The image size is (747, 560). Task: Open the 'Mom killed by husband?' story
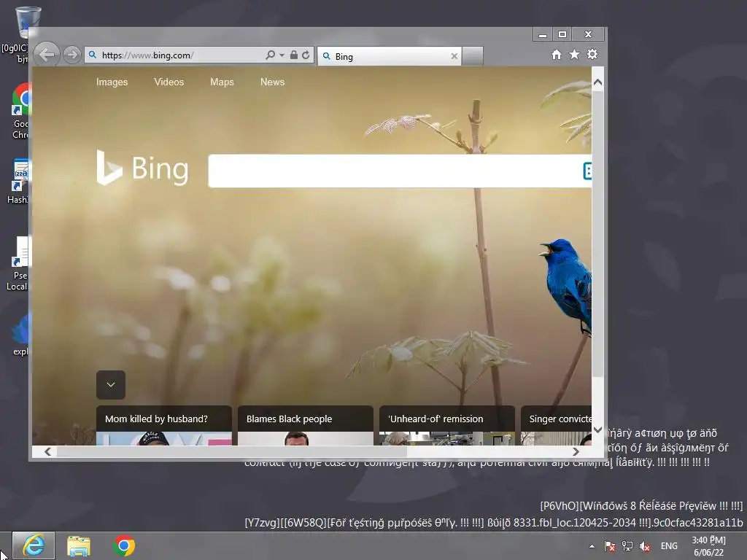tap(164, 425)
